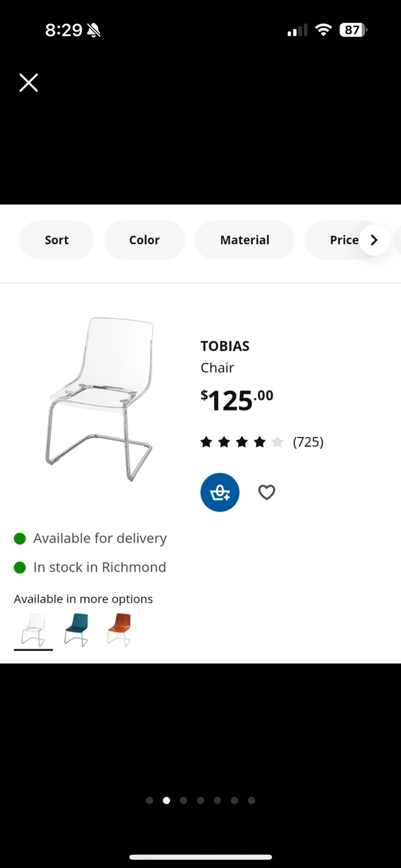
Task: View the 725 reviews star rating
Action: click(x=262, y=442)
